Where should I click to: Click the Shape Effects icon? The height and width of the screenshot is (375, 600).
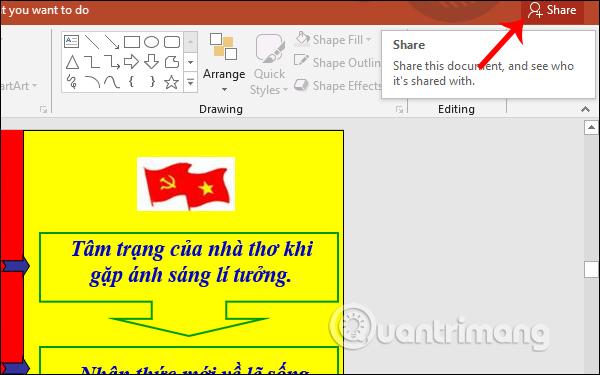pos(302,85)
